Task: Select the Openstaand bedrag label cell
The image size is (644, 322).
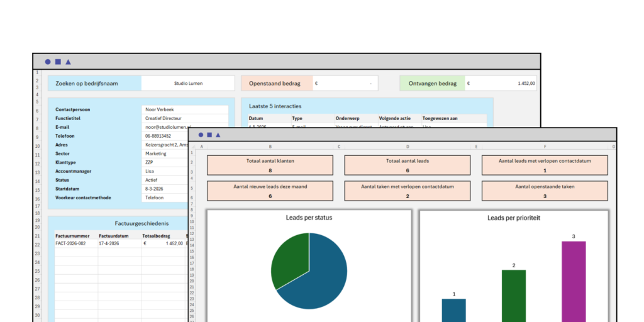Action: click(277, 84)
